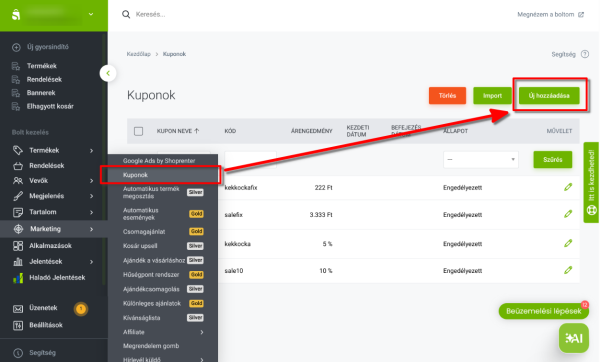Click Haladó Jelentések chart icon

(18, 278)
